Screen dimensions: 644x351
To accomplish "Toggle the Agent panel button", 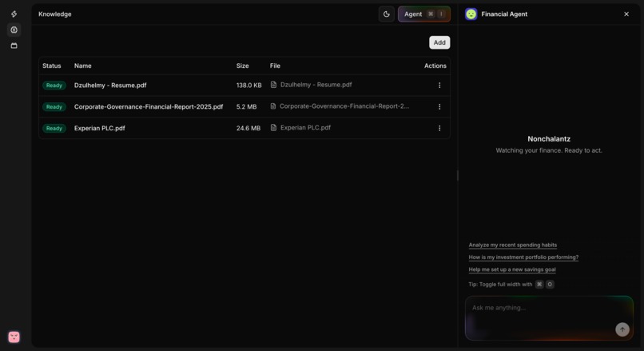I will 423,14.
